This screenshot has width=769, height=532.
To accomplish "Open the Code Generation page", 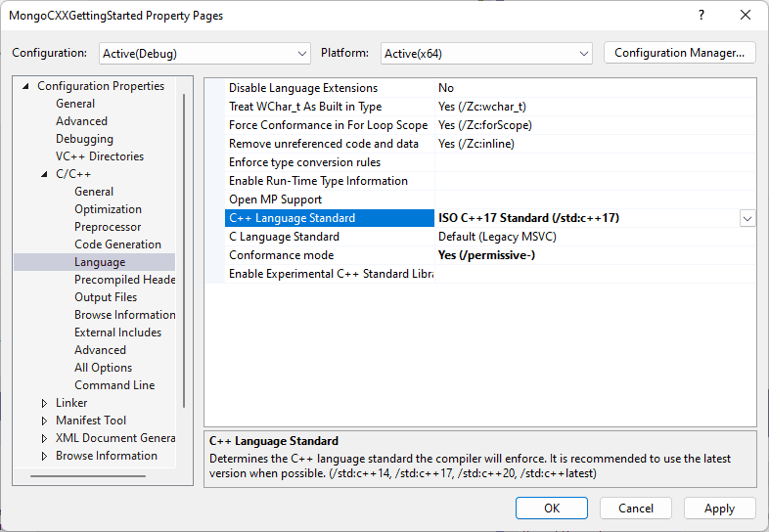I will point(117,244).
